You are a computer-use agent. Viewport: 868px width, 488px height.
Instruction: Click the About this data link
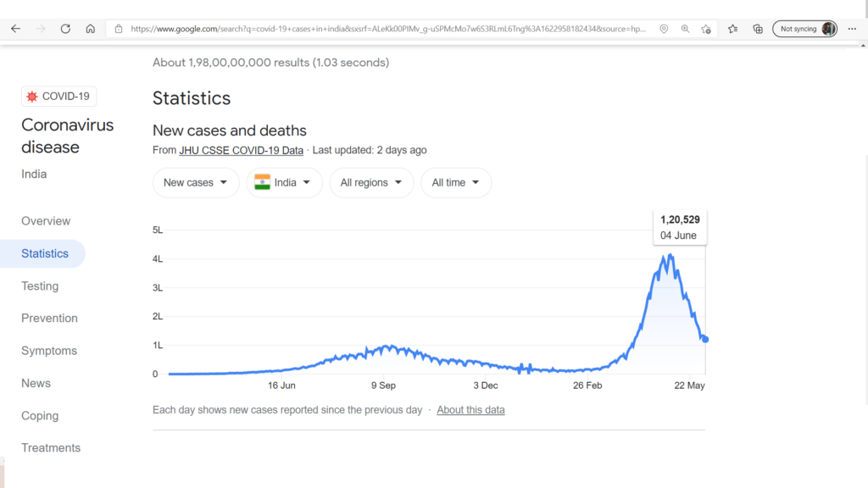[470, 410]
